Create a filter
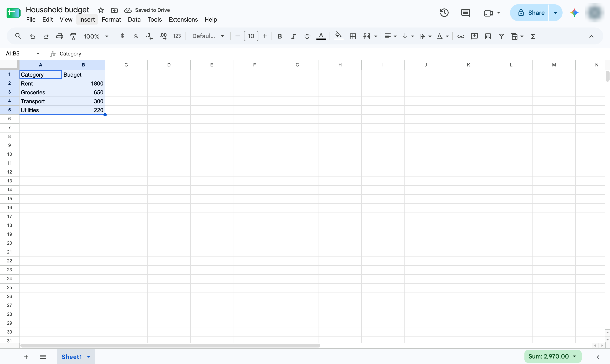Viewport: 610px width, 364px height. (x=501, y=36)
